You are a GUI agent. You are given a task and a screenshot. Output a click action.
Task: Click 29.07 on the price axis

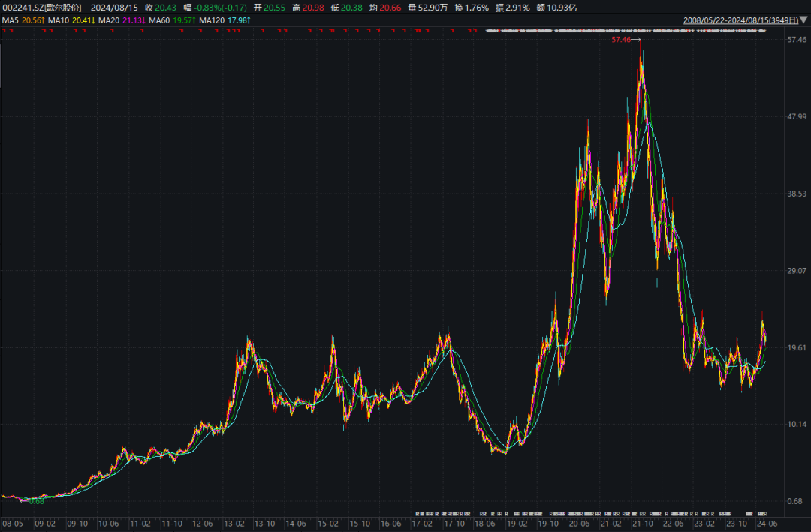[x=797, y=271]
